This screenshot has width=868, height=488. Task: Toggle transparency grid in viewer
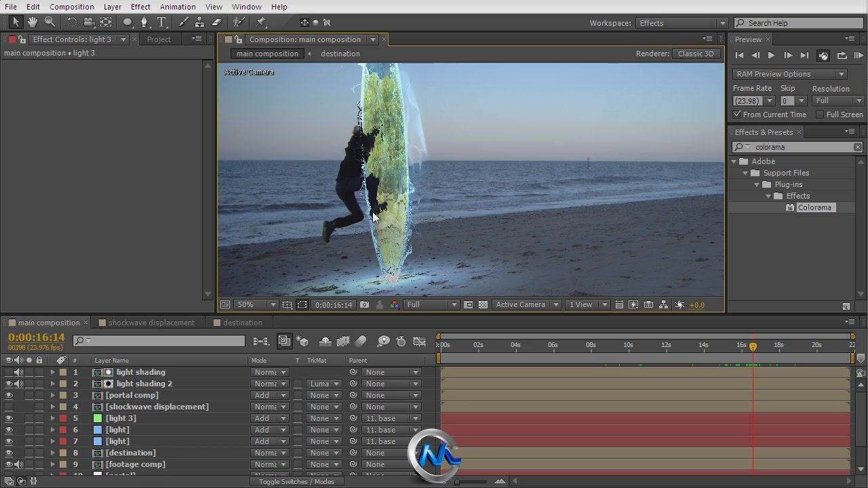tap(483, 305)
